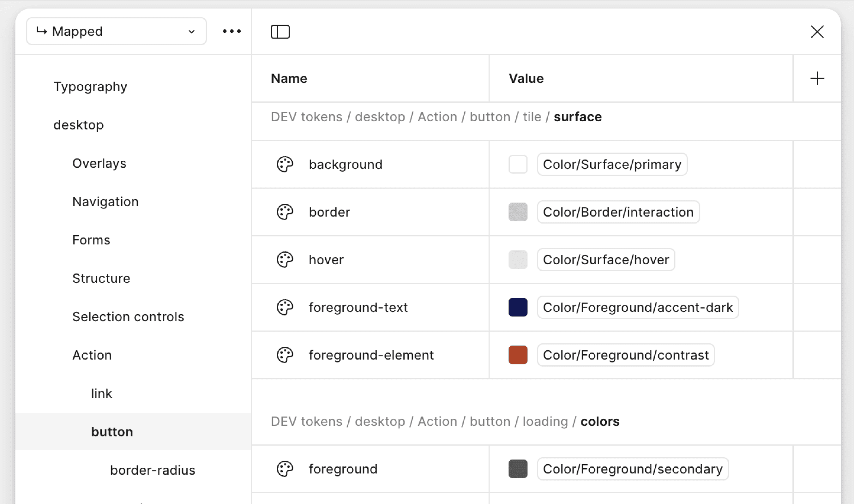The image size is (854, 504).
Task: Click the Value column header
Action: (x=526, y=78)
